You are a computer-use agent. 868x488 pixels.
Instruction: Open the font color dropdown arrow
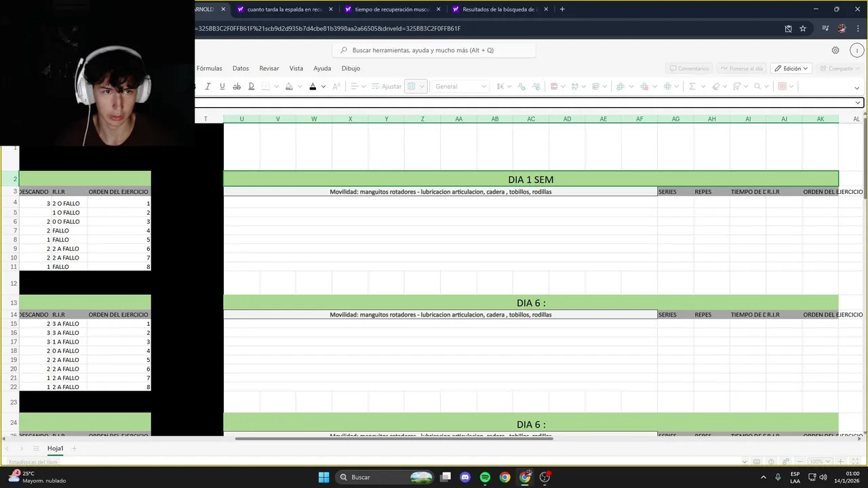pyautogui.click(x=323, y=87)
